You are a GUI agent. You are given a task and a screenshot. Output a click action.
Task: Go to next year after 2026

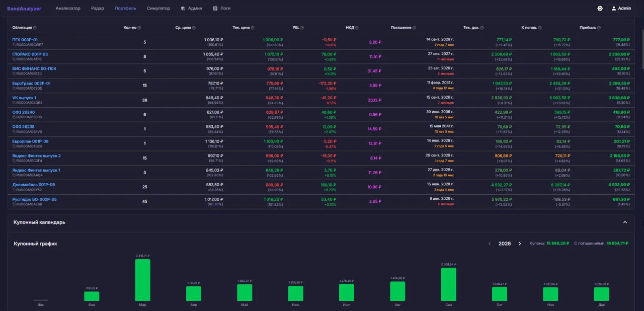[x=520, y=244]
